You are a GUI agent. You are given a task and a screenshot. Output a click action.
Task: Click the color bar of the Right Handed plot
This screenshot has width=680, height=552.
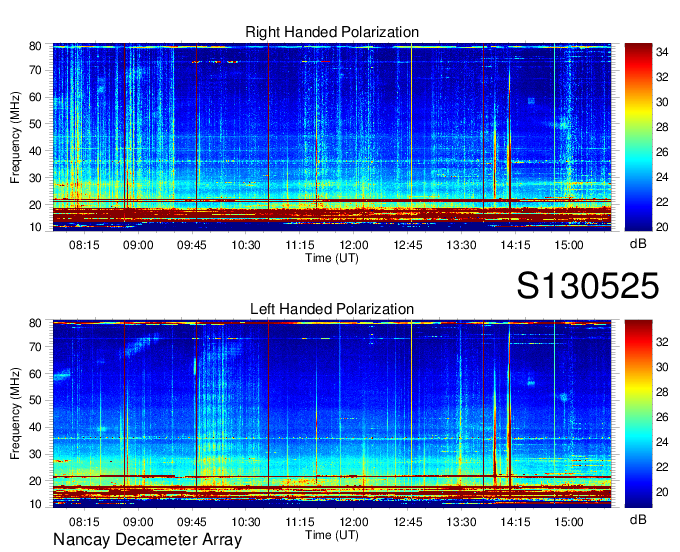pyautogui.click(x=638, y=137)
